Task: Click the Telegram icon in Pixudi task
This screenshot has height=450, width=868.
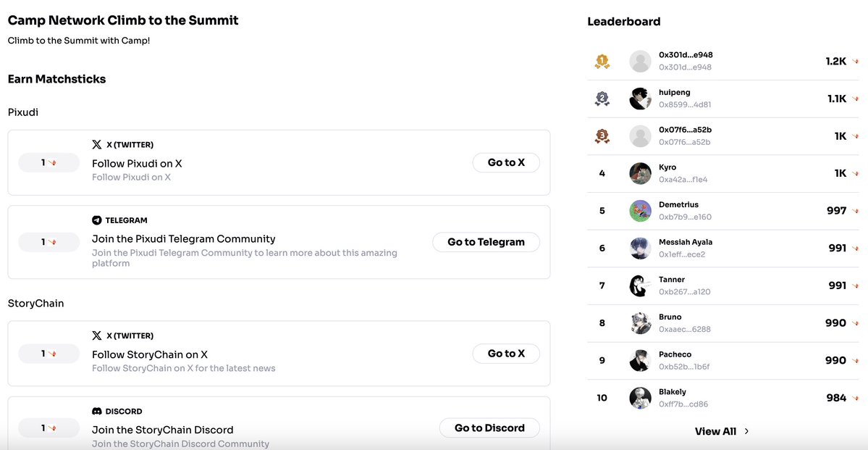Action: click(x=97, y=220)
